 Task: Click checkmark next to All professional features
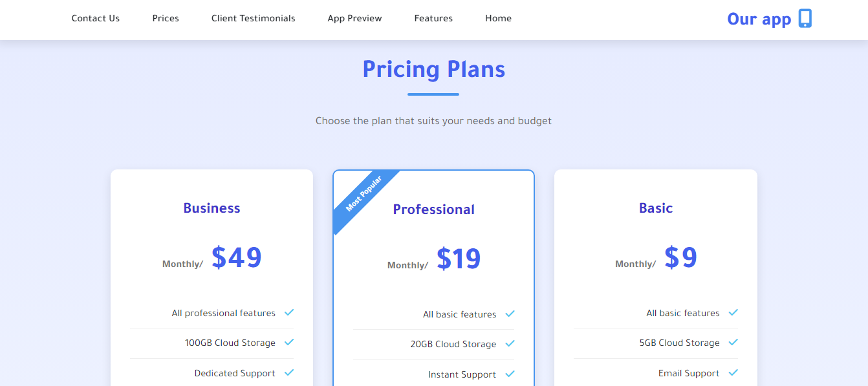click(289, 313)
